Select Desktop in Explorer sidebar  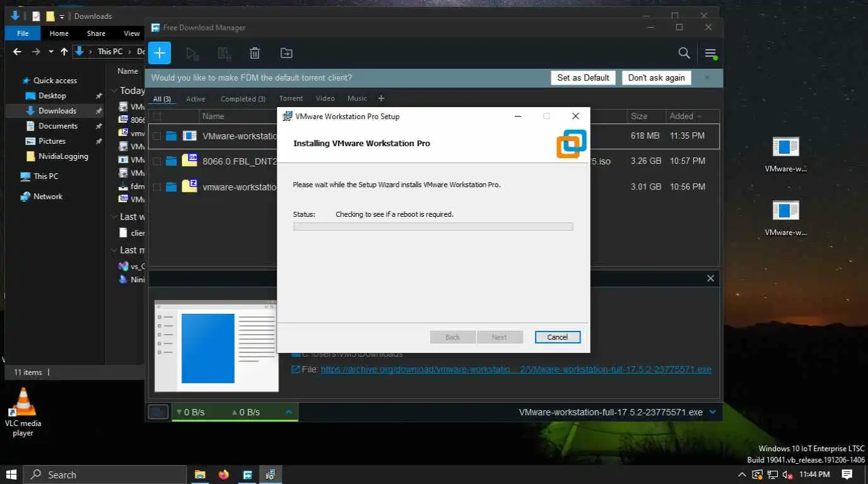click(52, 96)
